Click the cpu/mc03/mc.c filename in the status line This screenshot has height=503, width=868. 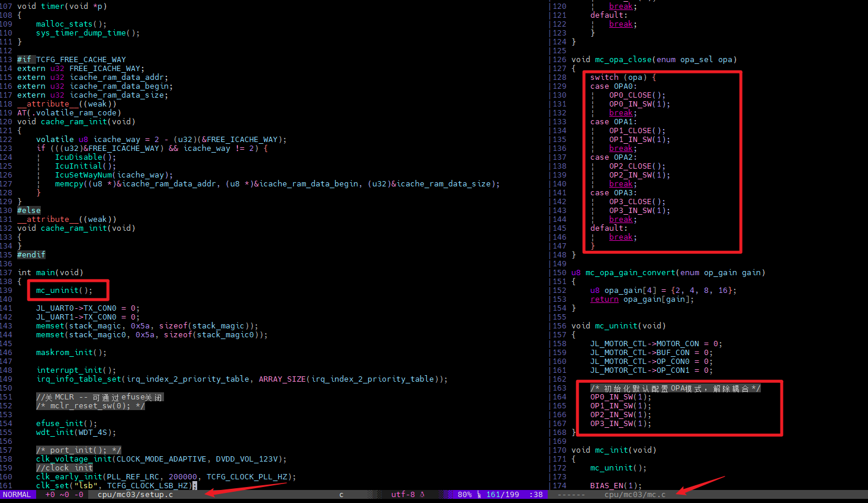pos(635,495)
